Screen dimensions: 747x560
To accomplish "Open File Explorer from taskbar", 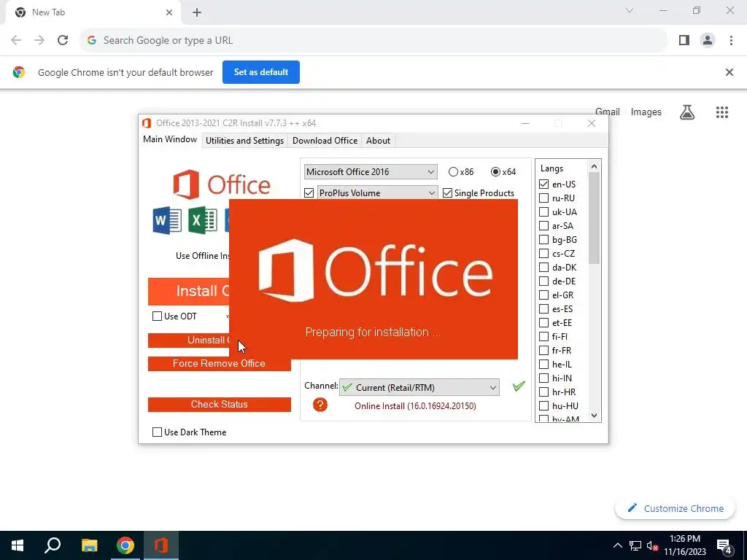I will [89, 545].
